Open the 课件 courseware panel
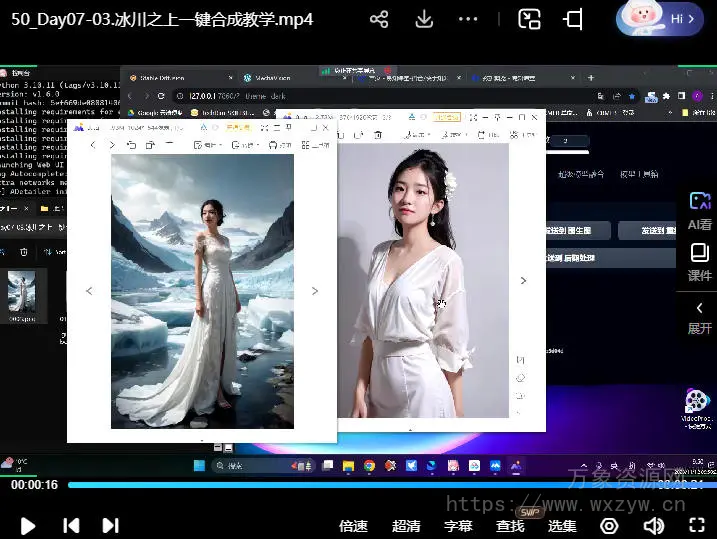The height and width of the screenshot is (539, 717). (x=699, y=261)
